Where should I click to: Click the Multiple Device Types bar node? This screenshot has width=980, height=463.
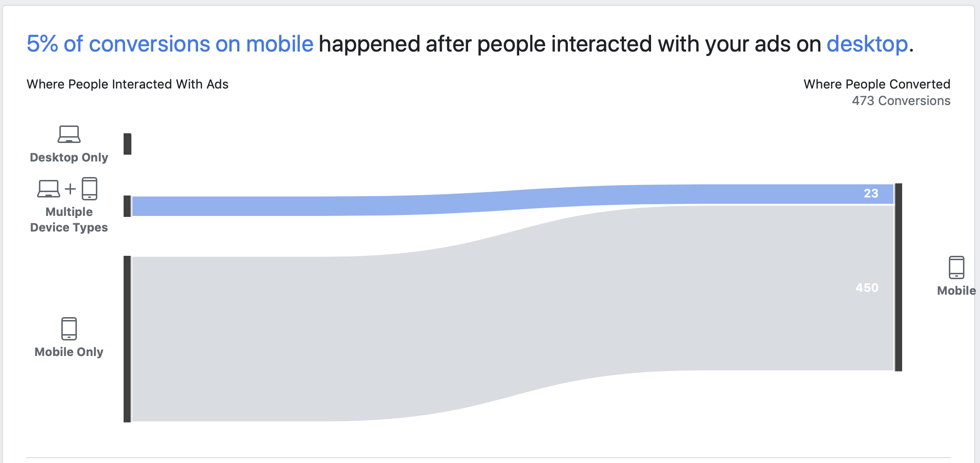pos(127,206)
